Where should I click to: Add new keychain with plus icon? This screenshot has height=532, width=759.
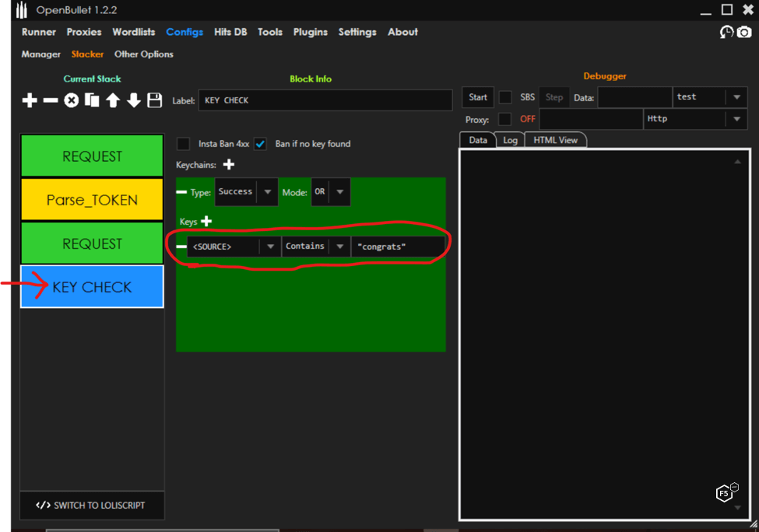pyautogui.click(x=229, y=164)
